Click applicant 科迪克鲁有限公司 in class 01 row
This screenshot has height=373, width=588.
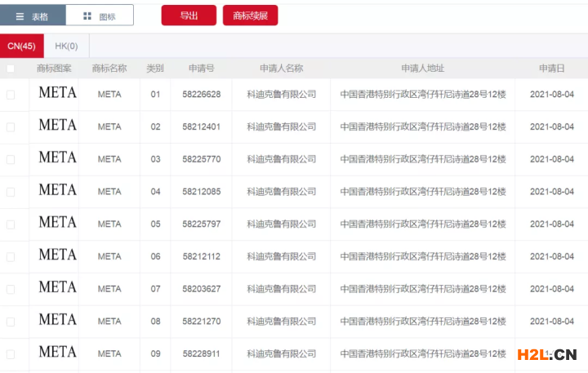pyautogui.click(x=281, y=95)
